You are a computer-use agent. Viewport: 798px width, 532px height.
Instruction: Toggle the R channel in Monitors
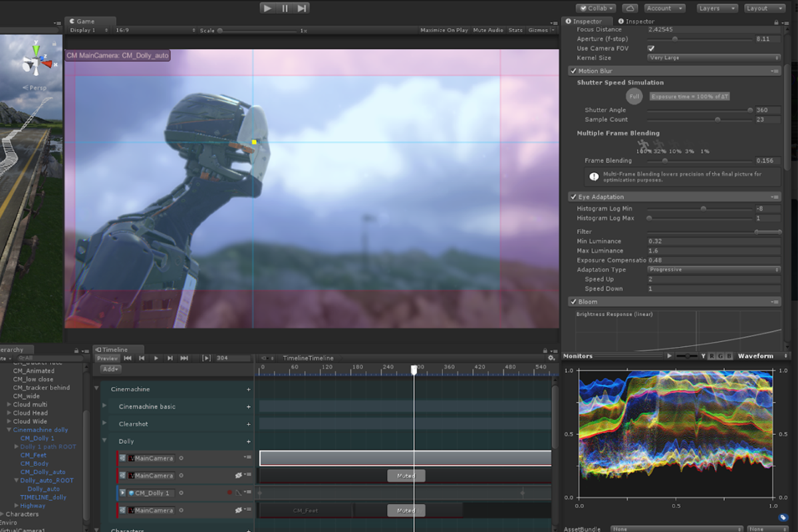point(712,356)
